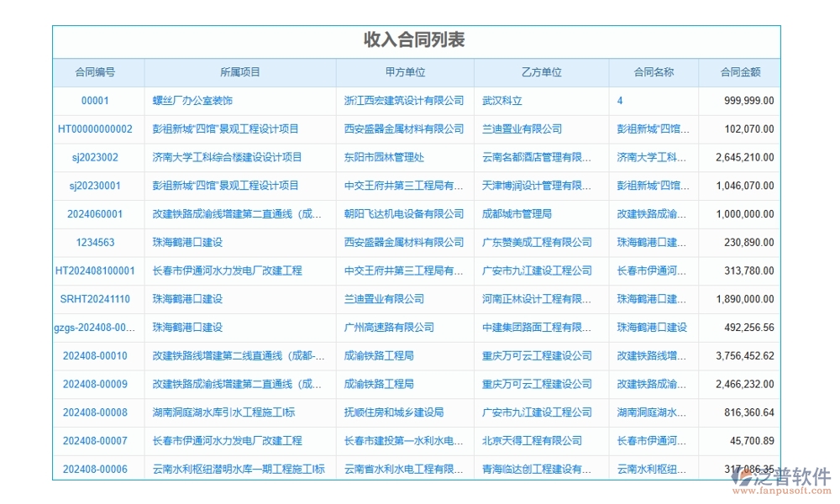Click the 合同名称 column header
This screenshot has width=840, height=504.
coord(654,72)
